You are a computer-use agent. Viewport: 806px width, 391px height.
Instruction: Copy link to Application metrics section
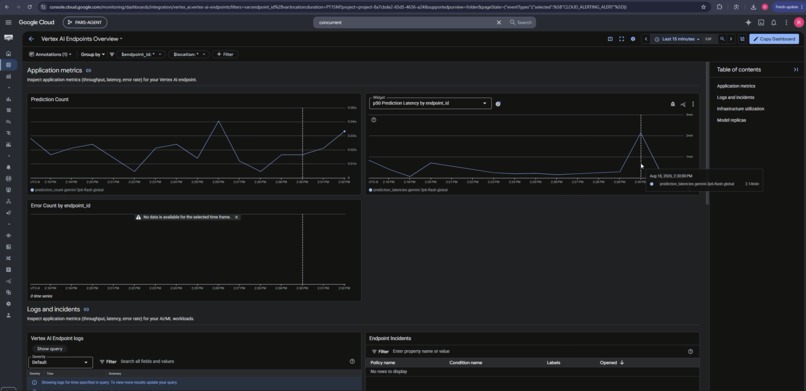click(x=88, y=70)
